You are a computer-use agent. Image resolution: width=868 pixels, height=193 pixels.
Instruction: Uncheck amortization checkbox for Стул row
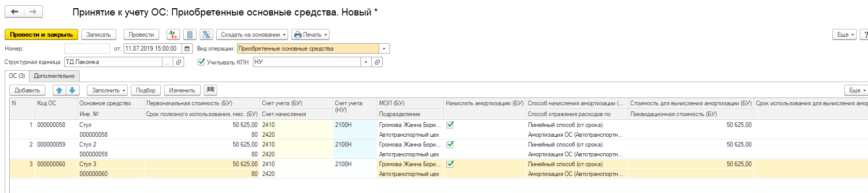(x=450, y=125)
